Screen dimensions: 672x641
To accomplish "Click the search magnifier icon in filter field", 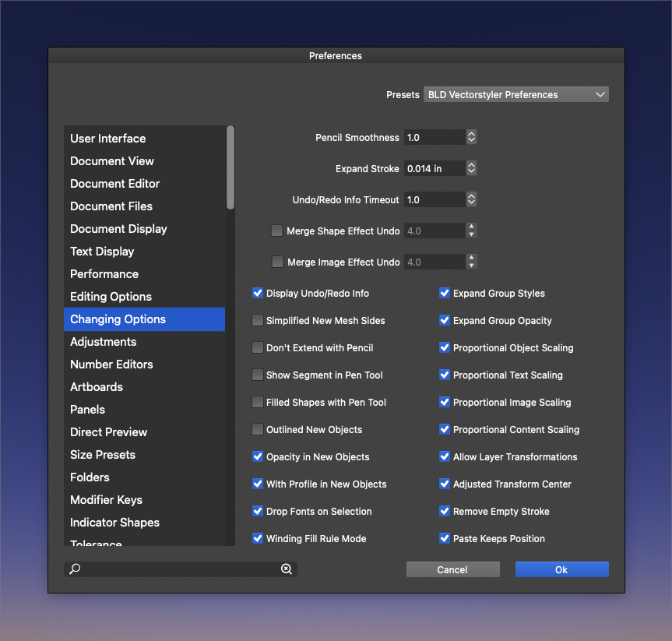I will pos(75,569).
